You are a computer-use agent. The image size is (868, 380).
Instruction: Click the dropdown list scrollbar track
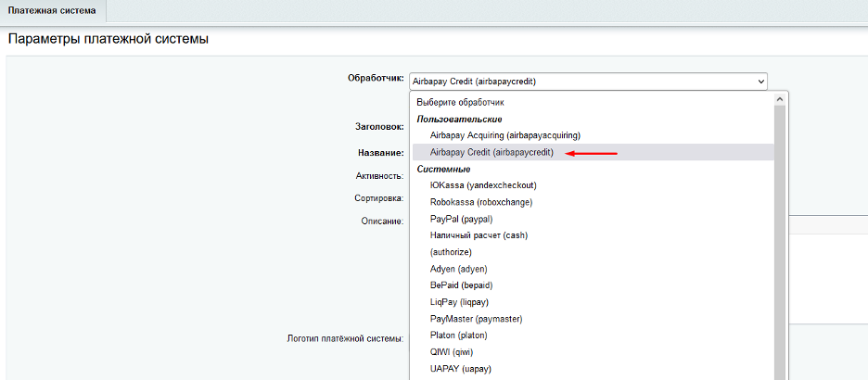tap(780, 242)
